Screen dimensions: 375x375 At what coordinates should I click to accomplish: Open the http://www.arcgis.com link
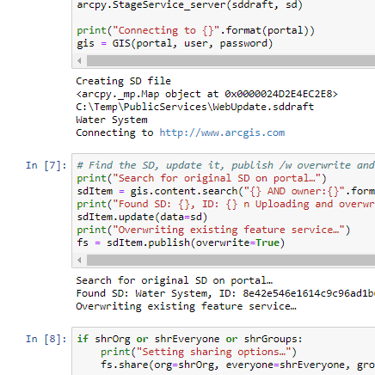tap(222, 133)
